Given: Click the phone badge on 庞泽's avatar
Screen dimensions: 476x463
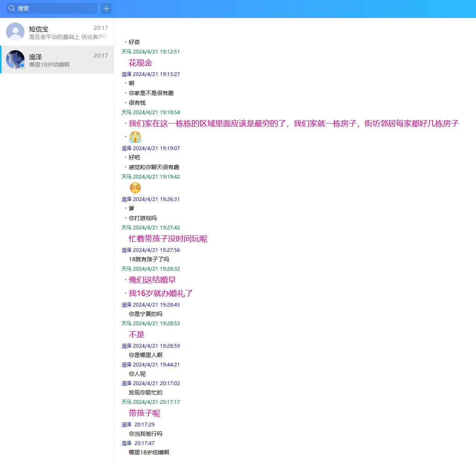Looking at the screenshot, I should click(22, 66).
